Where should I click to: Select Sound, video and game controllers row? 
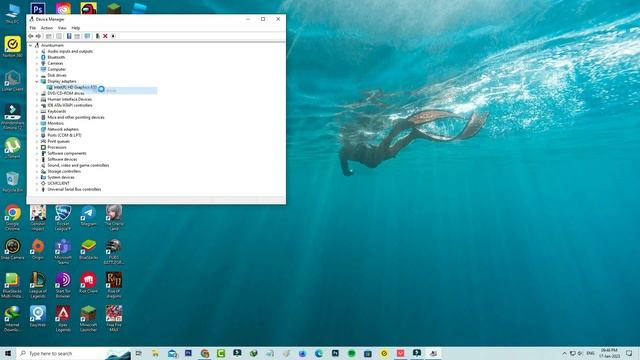75,165
